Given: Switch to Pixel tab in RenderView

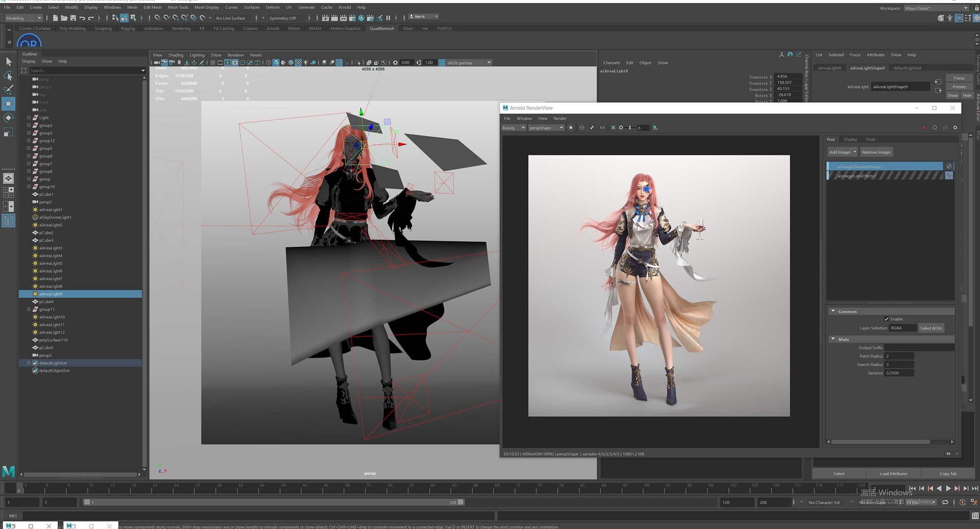Looking at the screenshot, I should [x=870, y=139].
